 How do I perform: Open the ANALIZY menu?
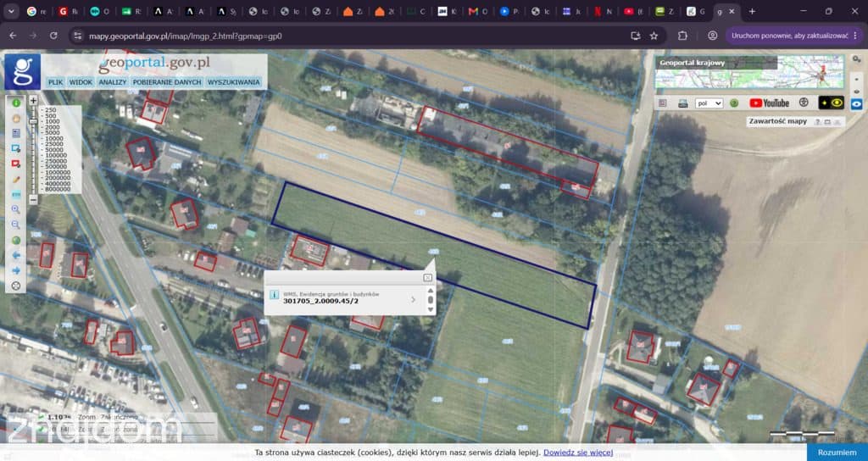coord(113,82)
